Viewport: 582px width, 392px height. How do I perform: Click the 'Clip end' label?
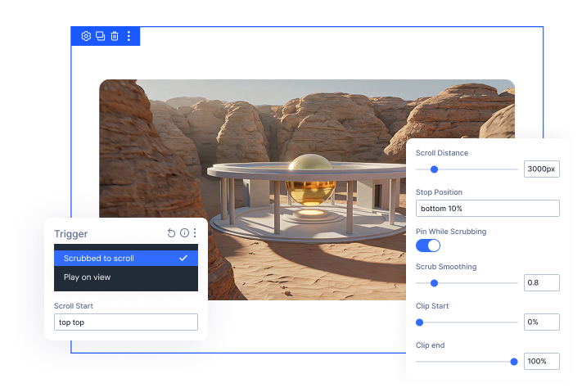[x=430, y=345]
